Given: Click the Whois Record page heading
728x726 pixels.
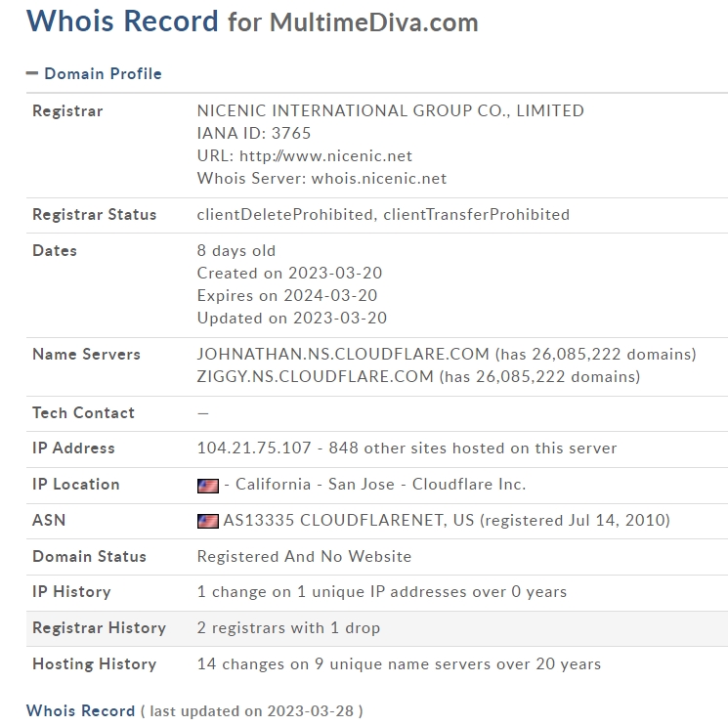Looking at the screenshot, I should pos(252,21).
